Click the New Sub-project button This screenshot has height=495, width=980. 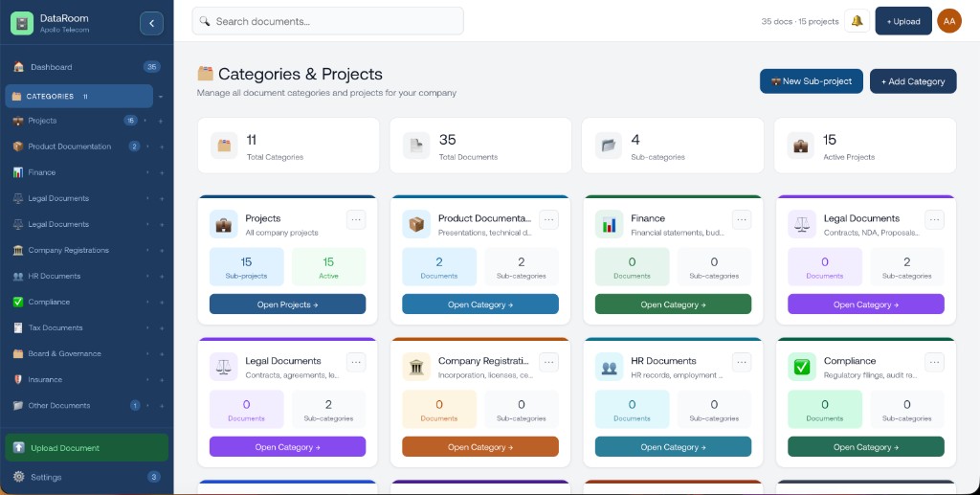(x=812, y=81)
